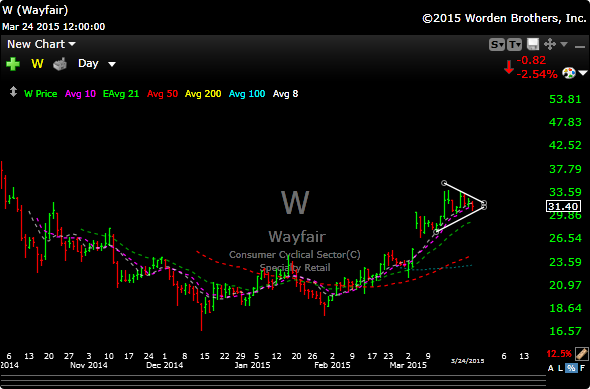
Task: Click the green plus add indicator icon
Action: [13, 64]
